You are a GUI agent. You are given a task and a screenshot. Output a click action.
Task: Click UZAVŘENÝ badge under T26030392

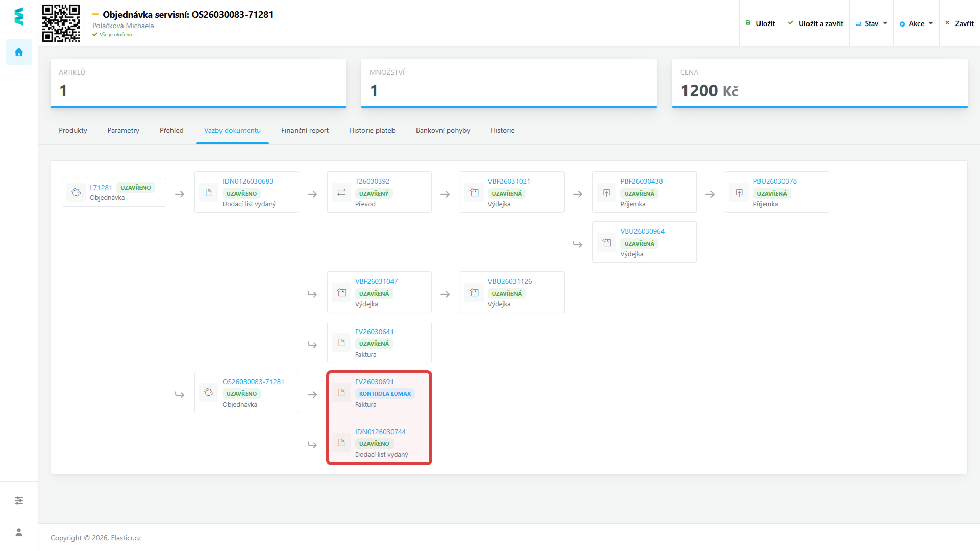click(374, 194)
